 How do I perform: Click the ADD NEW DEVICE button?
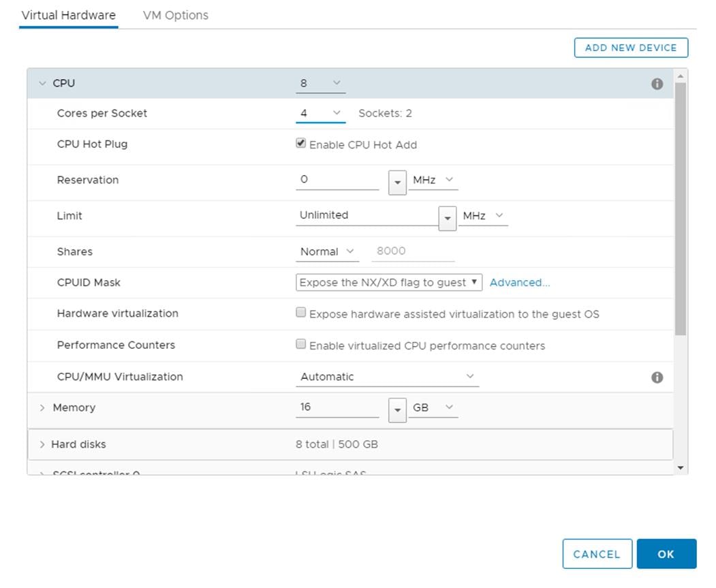tap(631, 48)
